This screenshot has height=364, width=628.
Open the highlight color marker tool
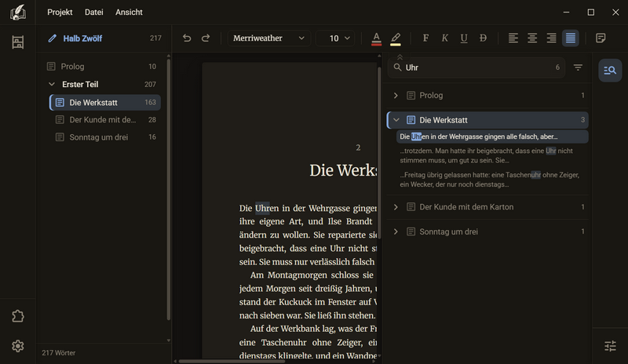pyautogui.click(x=396, y=38)
